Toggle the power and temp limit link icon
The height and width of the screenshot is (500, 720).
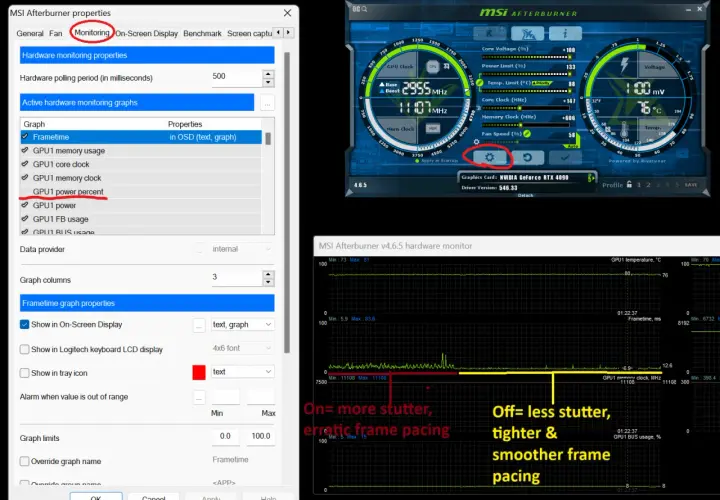(x=479, y=82)
